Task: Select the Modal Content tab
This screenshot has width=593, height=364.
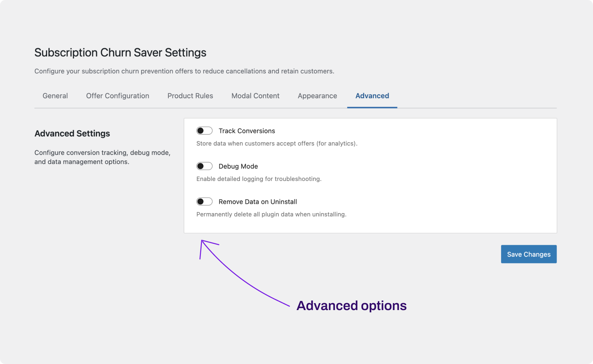Action: click(255, 96)
